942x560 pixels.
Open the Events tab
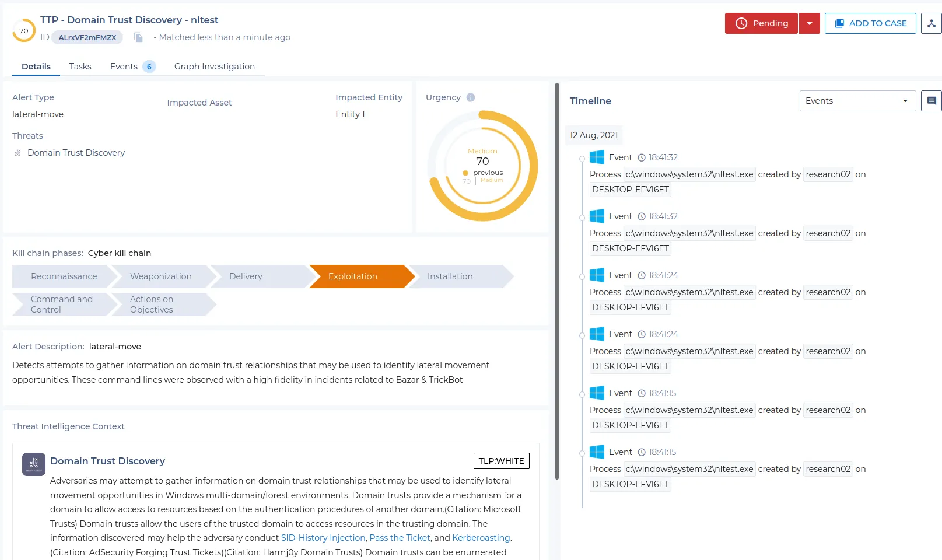click(132, 66)
